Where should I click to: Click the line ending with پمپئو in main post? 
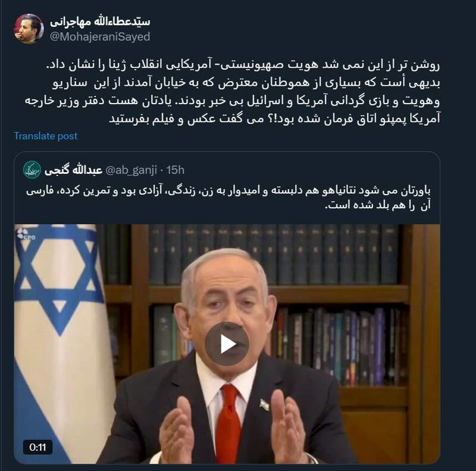click(274, 118)
